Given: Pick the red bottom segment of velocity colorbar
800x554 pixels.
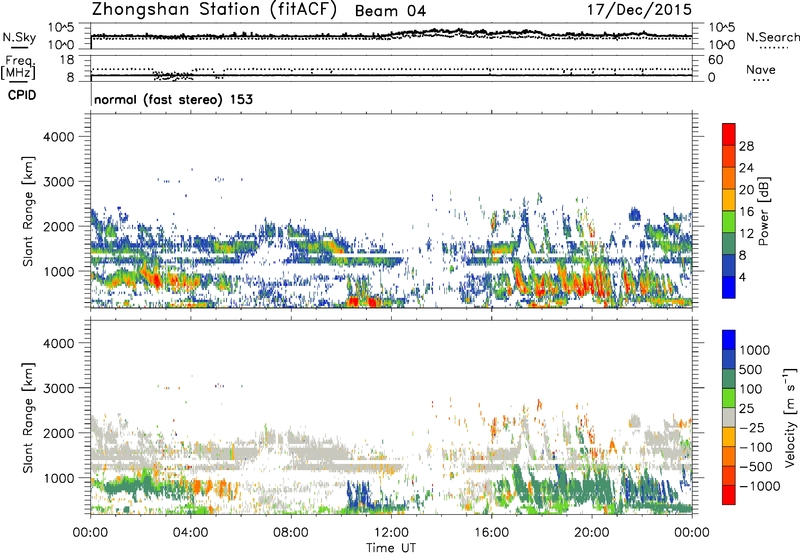Looking at the screenshot, I should 729,495.
